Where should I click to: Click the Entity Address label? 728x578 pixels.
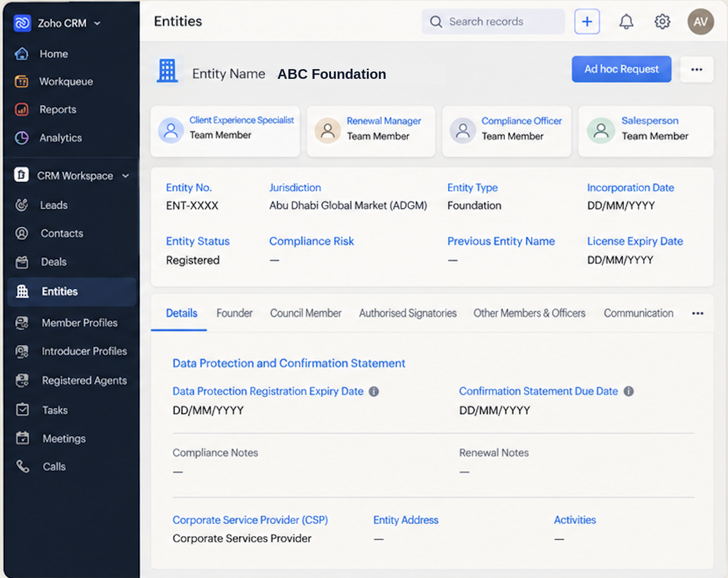(406, 520)
